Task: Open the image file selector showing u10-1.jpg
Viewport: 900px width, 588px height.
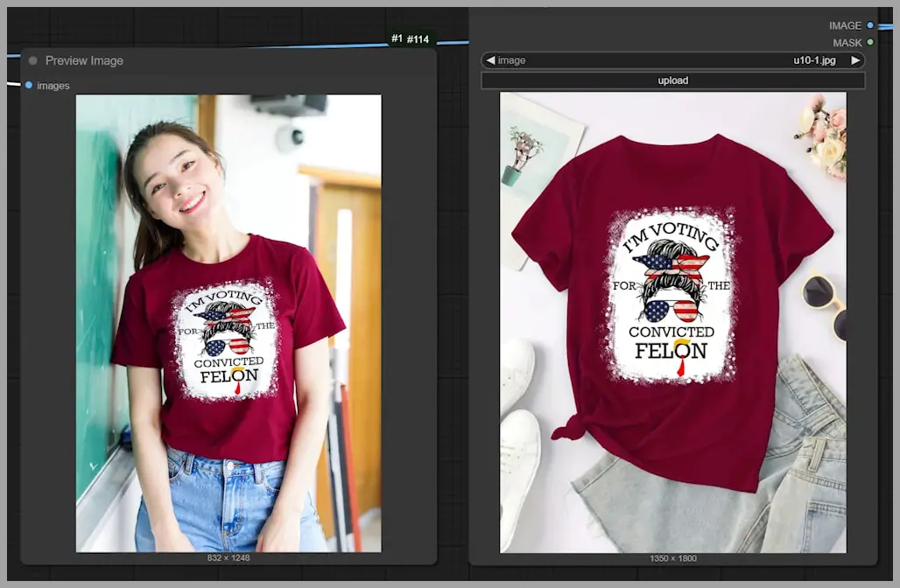Action: (x=672, y=60)
